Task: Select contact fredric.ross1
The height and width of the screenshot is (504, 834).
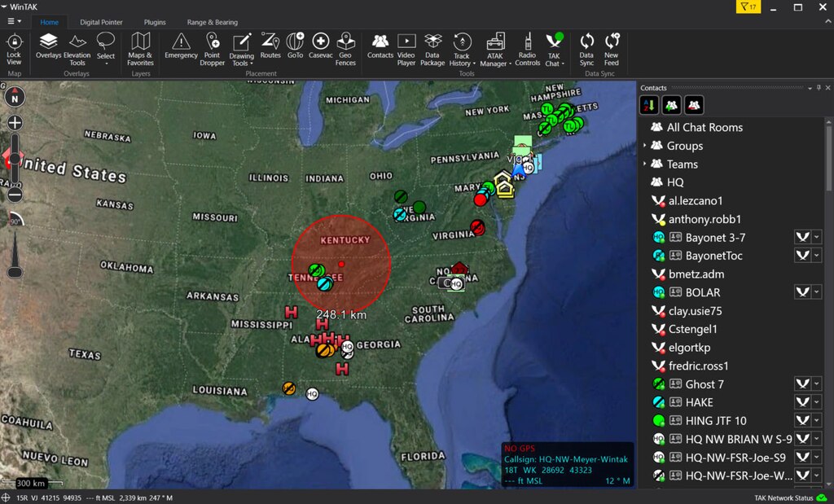Action: (x=698, y=366)
